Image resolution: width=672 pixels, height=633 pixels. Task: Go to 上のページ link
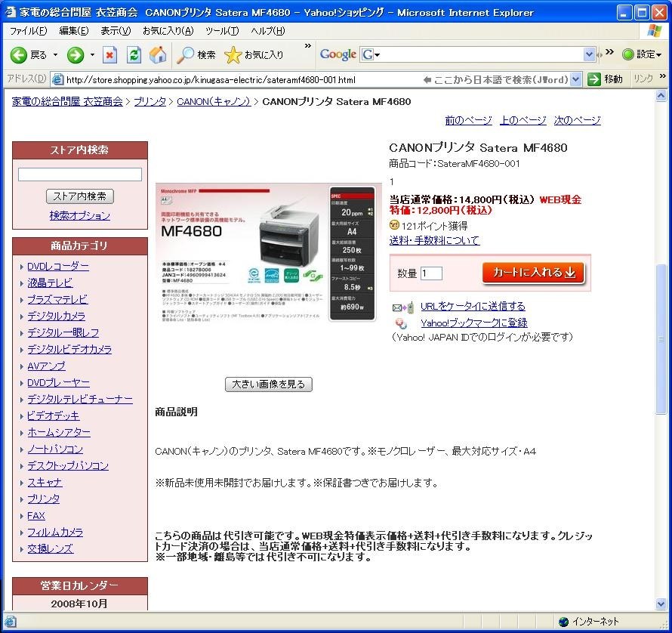522,120
